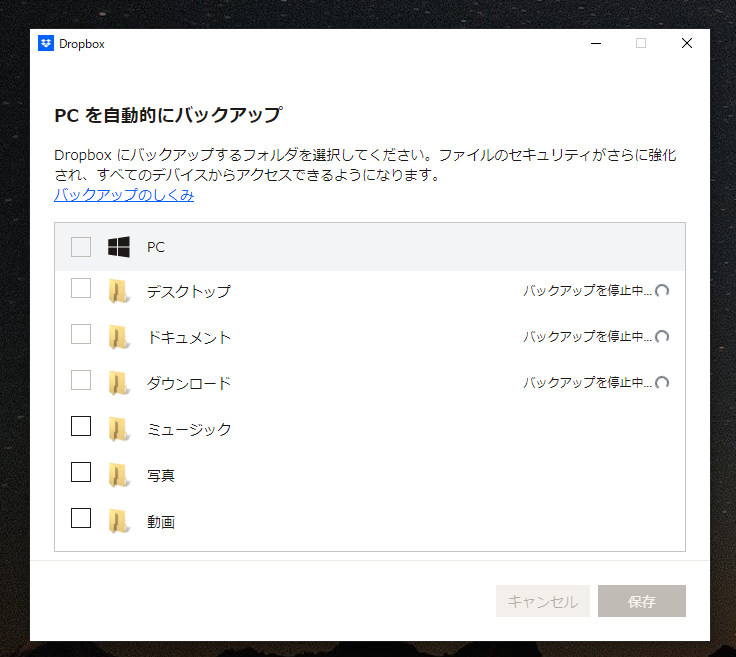Image resolution: width=736 pixels, height=657 pixels.
Task: Click the デスクトップ folder icon
Action: 119,292
